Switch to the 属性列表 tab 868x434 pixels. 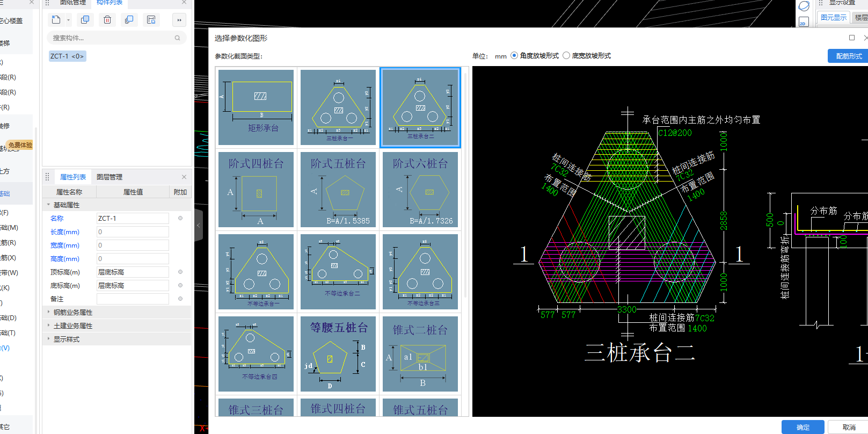coord(73,177)
